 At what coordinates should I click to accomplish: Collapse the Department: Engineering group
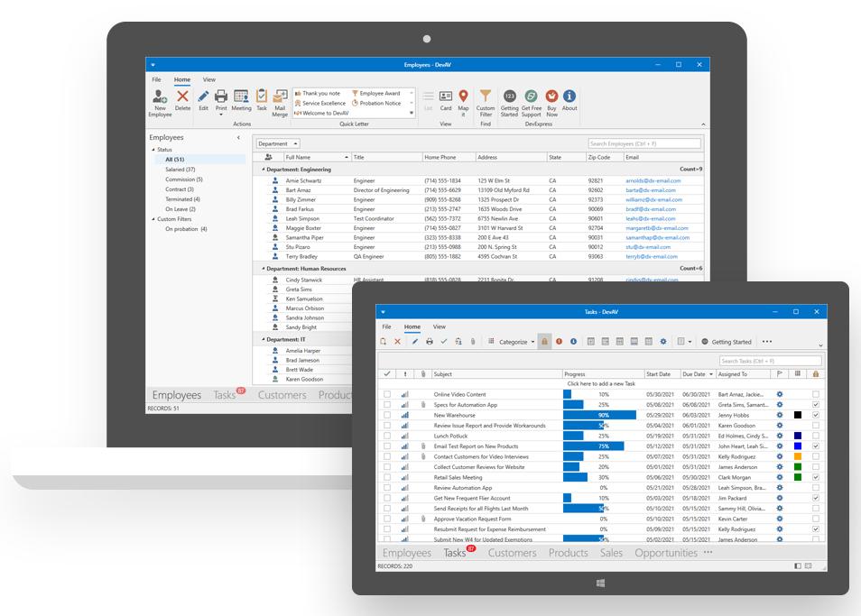coord(263,170)
